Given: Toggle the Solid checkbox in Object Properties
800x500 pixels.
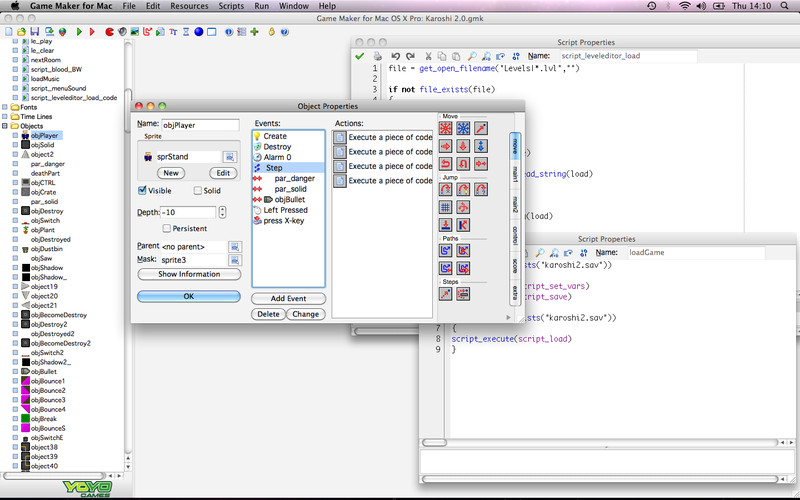Looking at the screenshot, I should coord(198,190).
